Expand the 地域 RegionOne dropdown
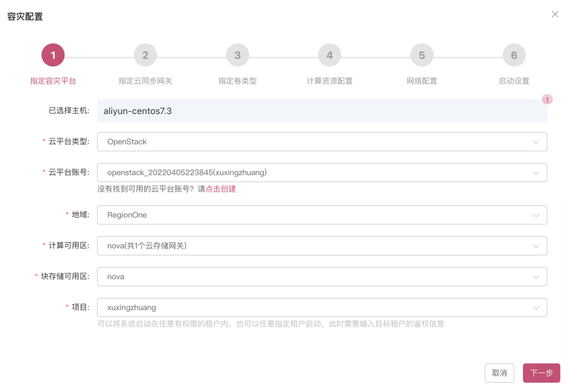Viewport: 568px width, 392px height. point(536,215)
